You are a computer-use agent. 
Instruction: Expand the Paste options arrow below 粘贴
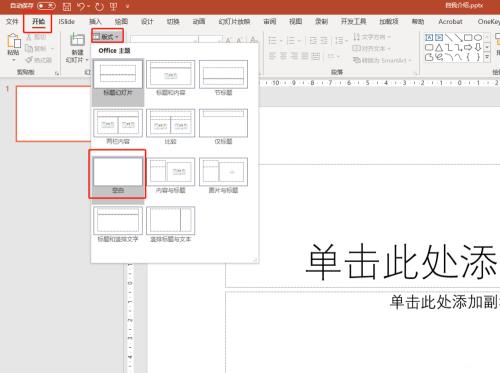[x=14, y=60]
